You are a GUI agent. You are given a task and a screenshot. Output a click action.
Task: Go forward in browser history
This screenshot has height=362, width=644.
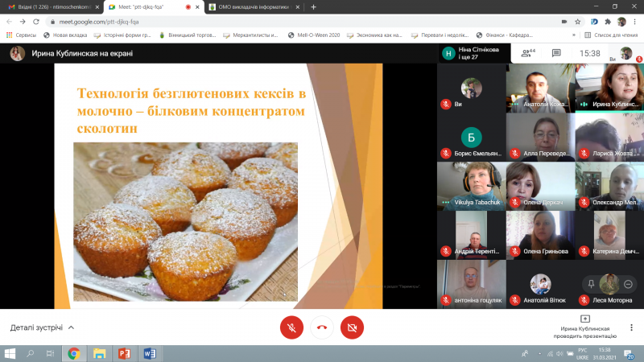pyautogui.click(x=23, y=22)
